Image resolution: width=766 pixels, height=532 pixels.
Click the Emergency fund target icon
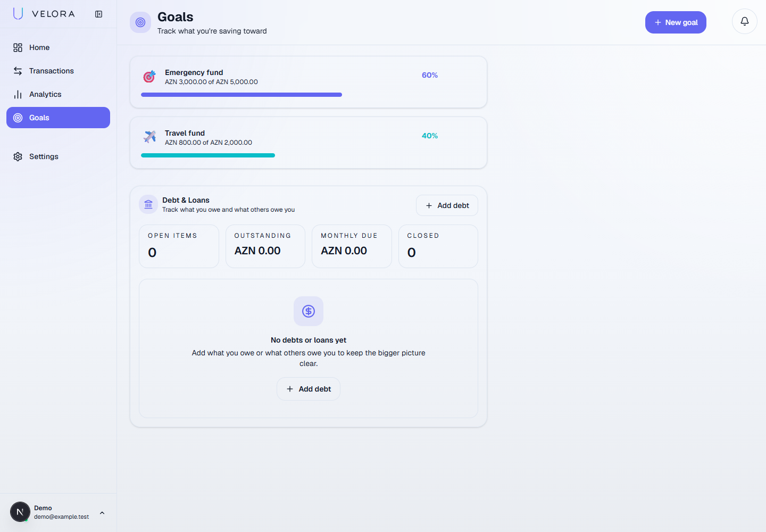pyautogui.click(x=149, y=77)
